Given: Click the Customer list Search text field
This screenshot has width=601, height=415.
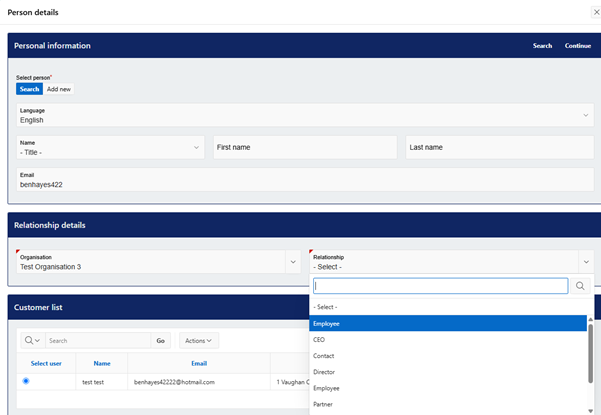Looking at the screenshot, I should [x=98, y=340].
